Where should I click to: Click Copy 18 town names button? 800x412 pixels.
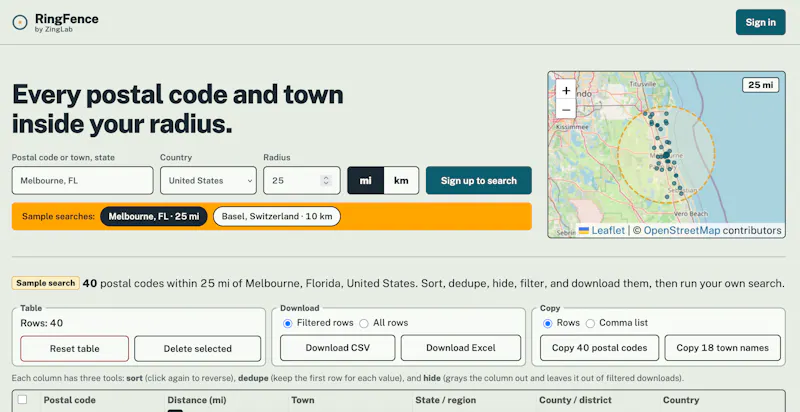tap(722, 348)
